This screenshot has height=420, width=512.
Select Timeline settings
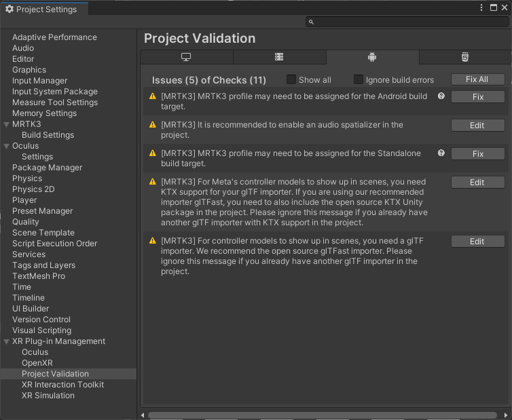(x=29, y=298)
